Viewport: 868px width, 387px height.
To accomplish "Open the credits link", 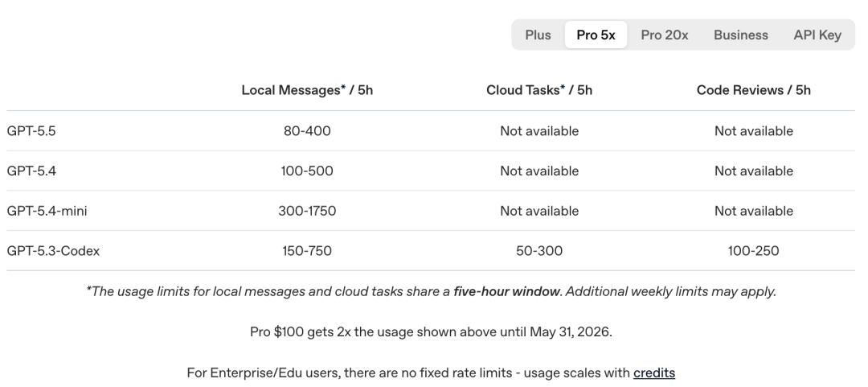I will click(653, 373).
